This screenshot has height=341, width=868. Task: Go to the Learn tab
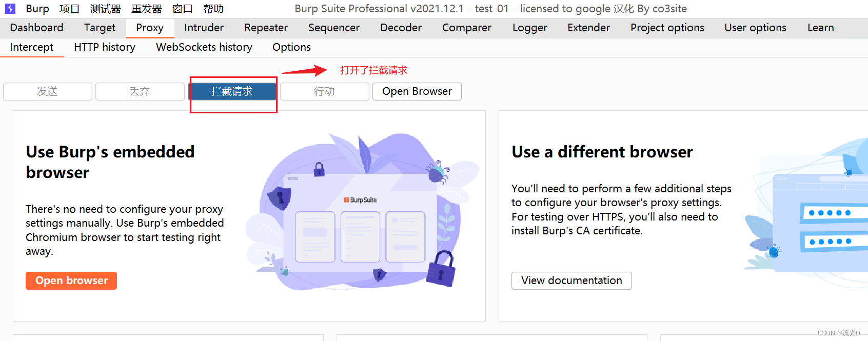point(821,28)
